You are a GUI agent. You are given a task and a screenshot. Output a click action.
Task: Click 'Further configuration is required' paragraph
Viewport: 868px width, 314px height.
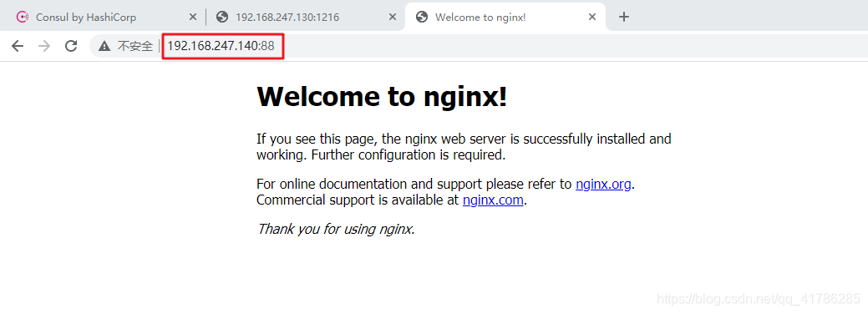click(x=464, y=147)
